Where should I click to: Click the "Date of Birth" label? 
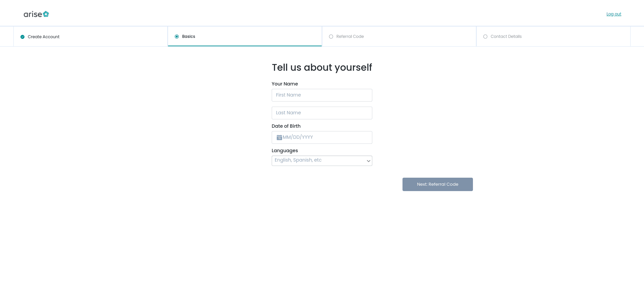(x=286, y=126)
